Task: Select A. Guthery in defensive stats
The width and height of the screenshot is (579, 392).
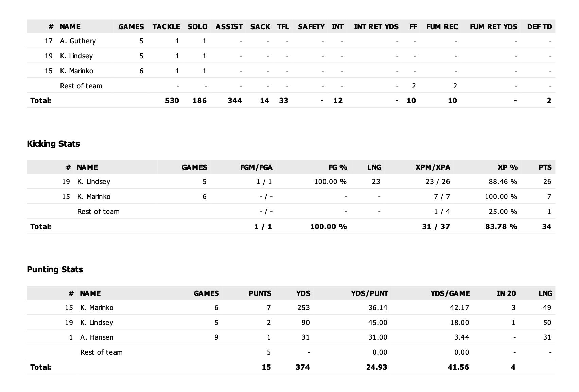Action: 78,41
